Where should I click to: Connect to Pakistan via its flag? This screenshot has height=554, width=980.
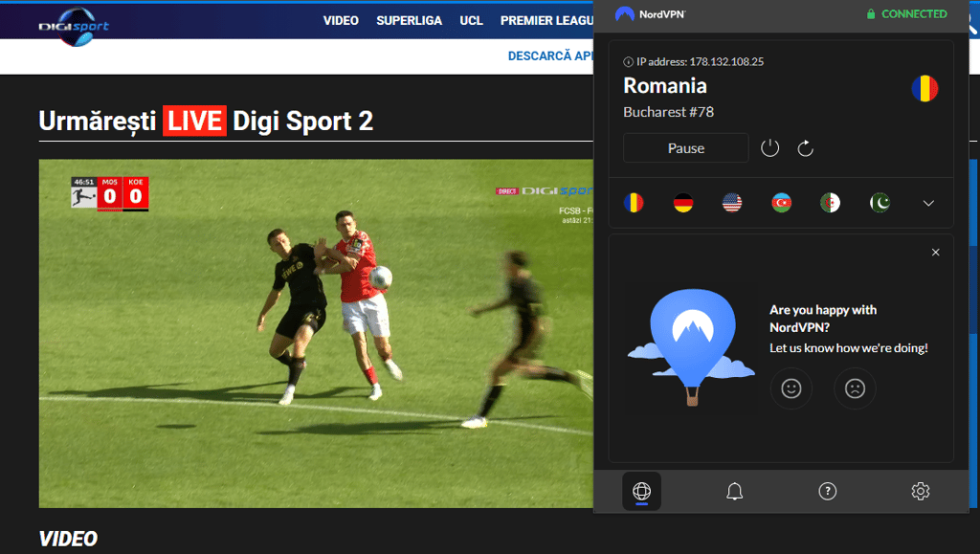pyautogui.click(x=880, y=202)
